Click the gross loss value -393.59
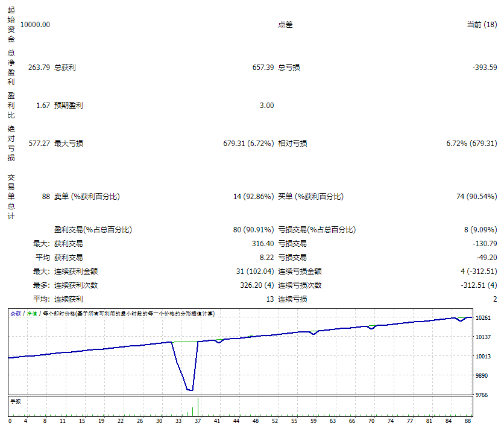The image size is (504, 426). click(485, 67)
